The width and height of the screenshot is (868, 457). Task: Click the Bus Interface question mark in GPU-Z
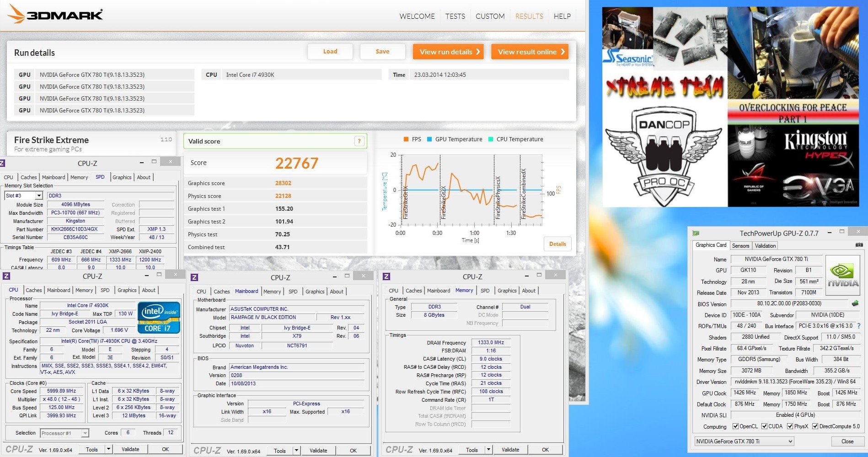(x=859, y=326)
